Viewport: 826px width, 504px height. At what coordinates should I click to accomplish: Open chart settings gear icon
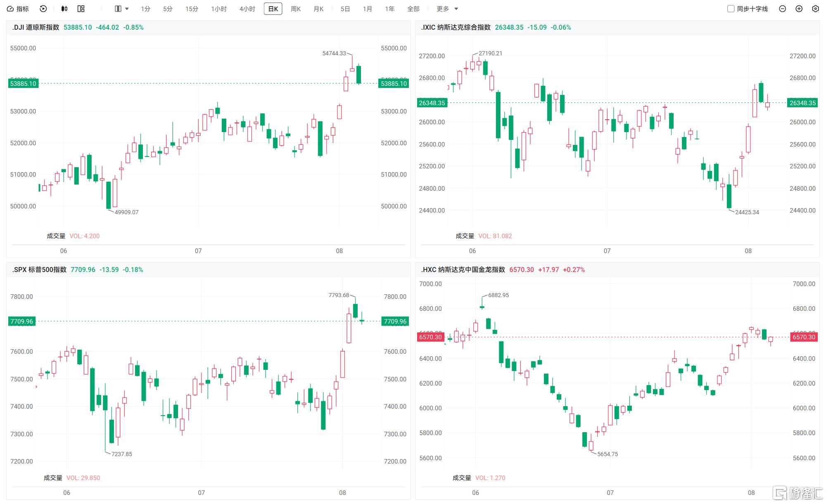coord(815,9)
